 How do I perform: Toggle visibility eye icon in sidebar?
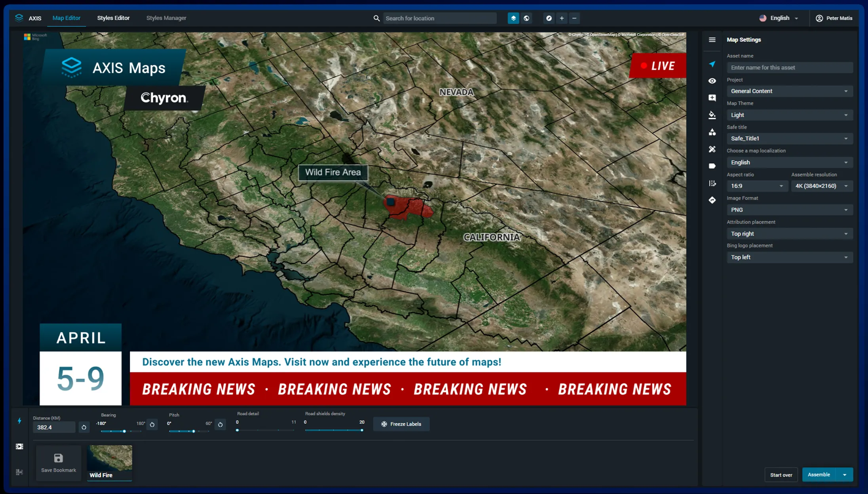(x=712, y=81)
